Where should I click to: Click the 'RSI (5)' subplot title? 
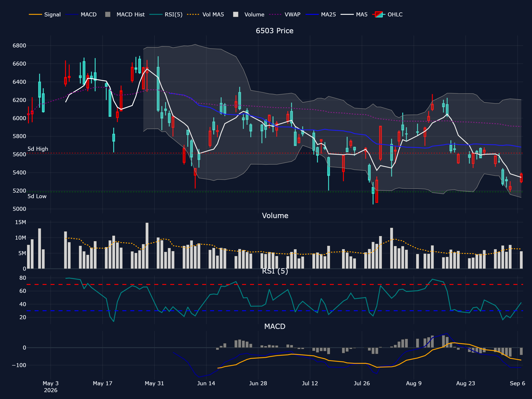pos(275,271)
